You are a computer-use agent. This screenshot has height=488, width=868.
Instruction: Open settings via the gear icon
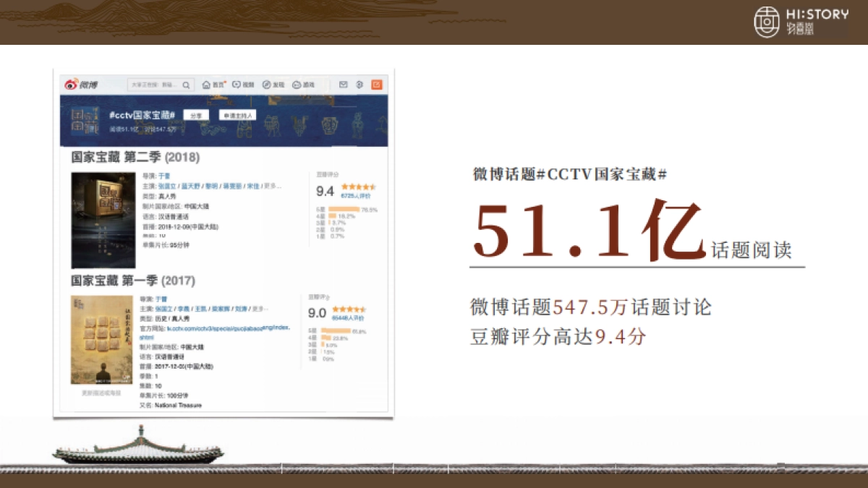[x=358, y=85]
